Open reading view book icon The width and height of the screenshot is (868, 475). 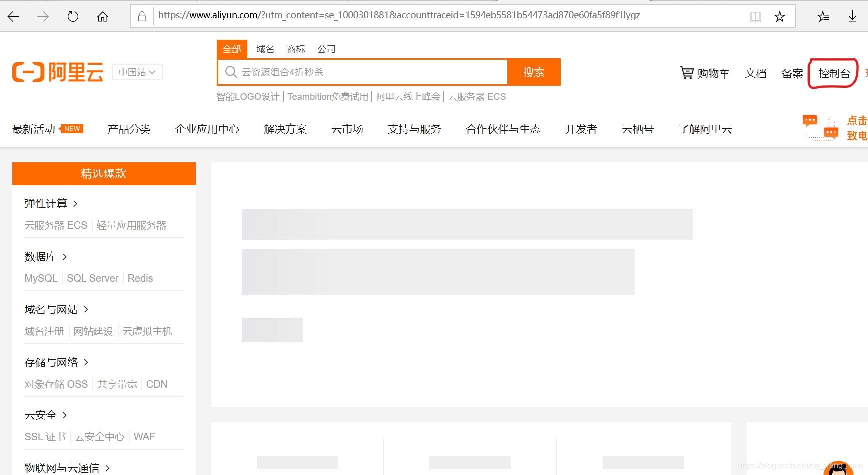755,17
